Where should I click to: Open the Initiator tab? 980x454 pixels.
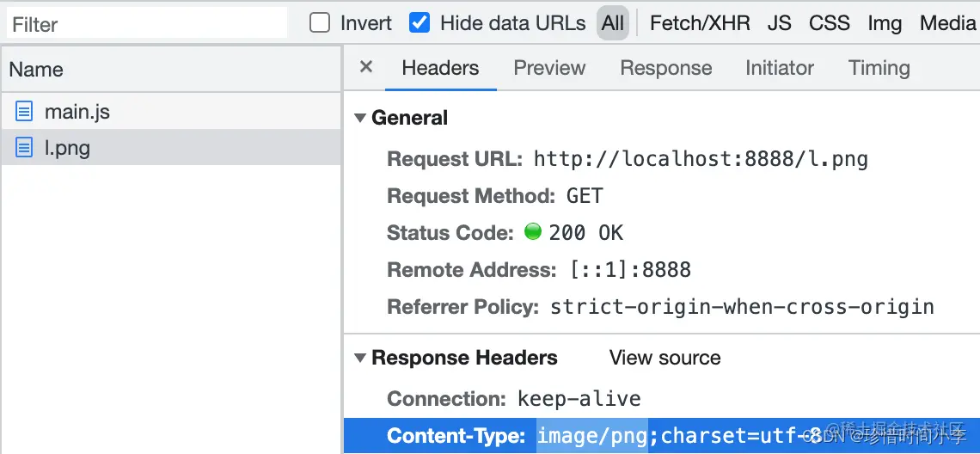pos(779,68)
